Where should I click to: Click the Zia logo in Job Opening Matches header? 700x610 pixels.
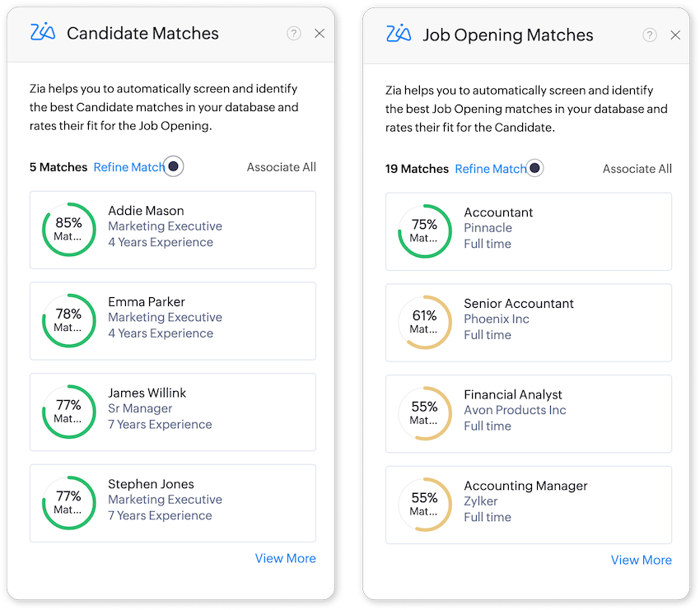click(x=398, y=35)
